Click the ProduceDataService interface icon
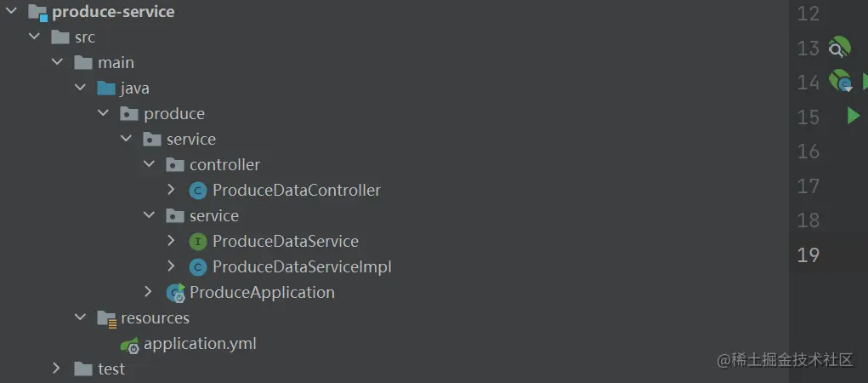Viewport: 868px width, 383px height. pyautogui.click(x=198, y=242)
